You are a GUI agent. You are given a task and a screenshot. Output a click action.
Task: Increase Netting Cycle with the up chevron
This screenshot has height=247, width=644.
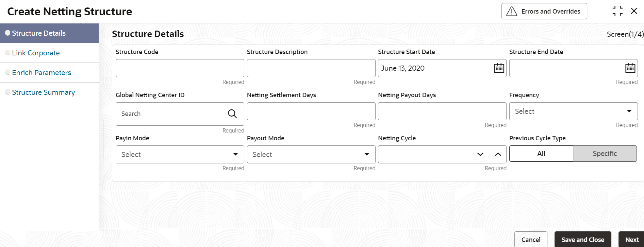tap(498, 154)
